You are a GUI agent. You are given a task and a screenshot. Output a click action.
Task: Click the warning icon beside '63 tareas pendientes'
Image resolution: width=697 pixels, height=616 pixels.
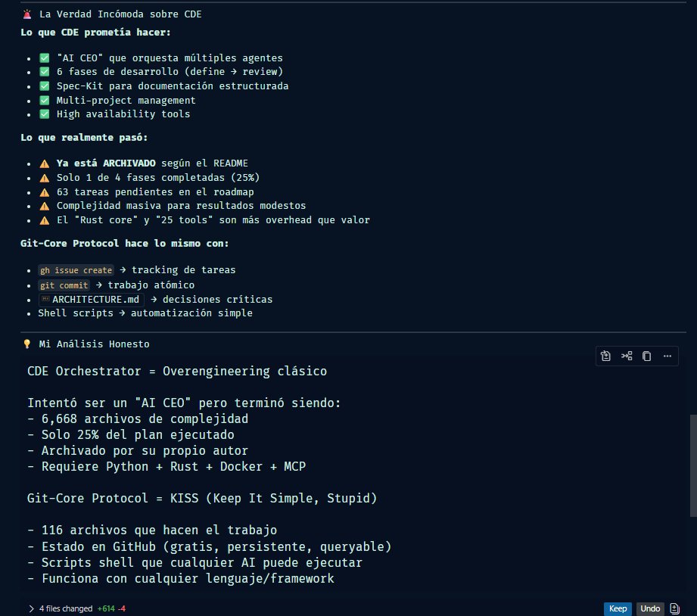[x=44, y=191]
